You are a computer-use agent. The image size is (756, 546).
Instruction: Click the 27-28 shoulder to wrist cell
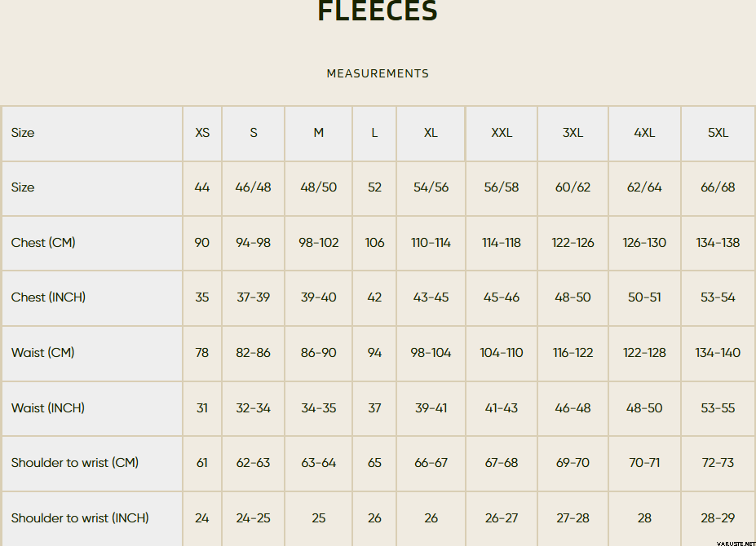coord(573,518)
